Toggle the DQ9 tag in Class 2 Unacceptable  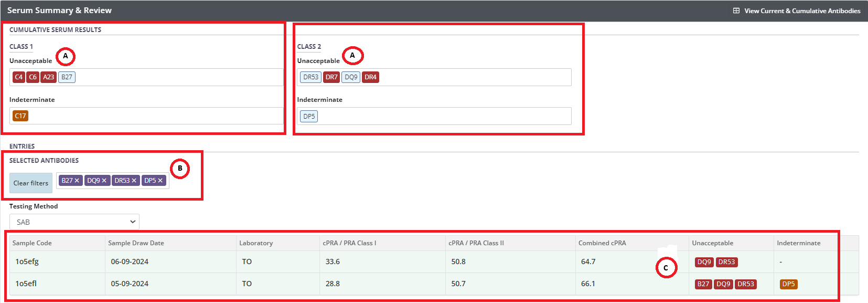[351, 77]
